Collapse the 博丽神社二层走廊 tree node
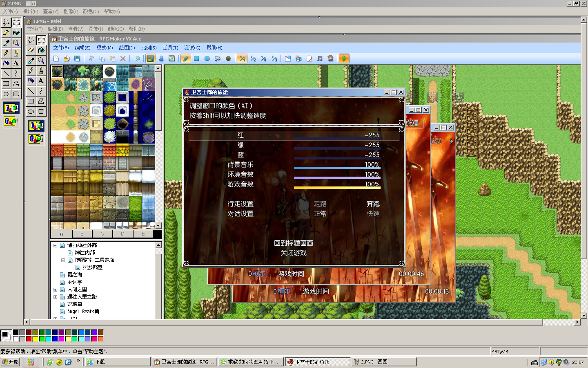Viewport: 588px width, 368px height. pyautogui.click(x=63, y=260)
